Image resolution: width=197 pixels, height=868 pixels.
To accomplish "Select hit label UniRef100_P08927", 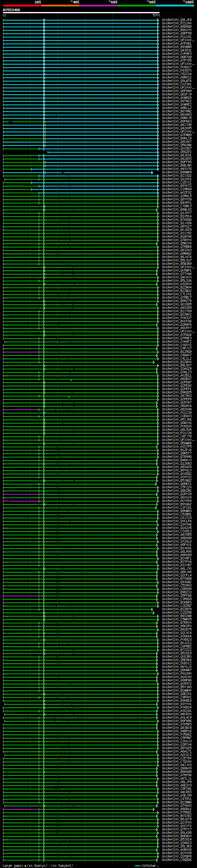I will coord(177,67).
